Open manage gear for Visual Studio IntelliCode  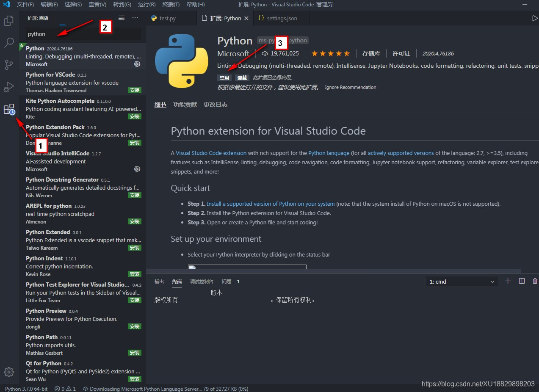137,169
